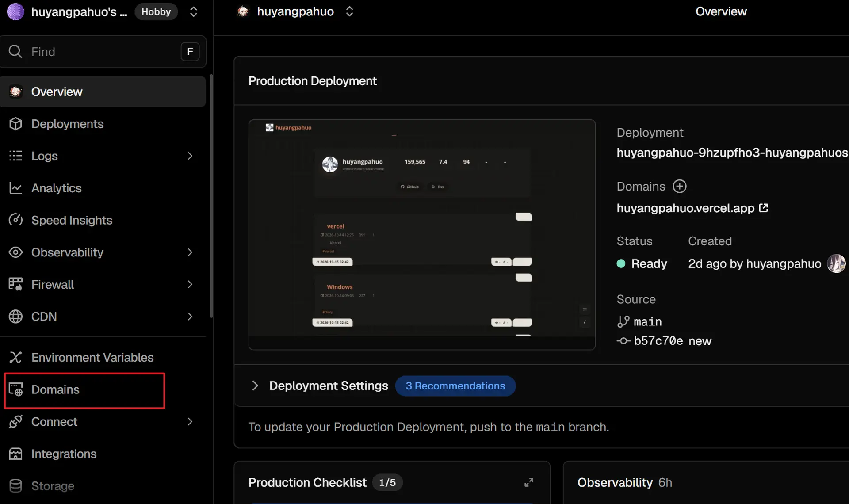Image resolution: width=849 pixels, height=504 pixels.
Task: Open the huyangpahuo.vercel.app external link icon
Action: [764, 208]
